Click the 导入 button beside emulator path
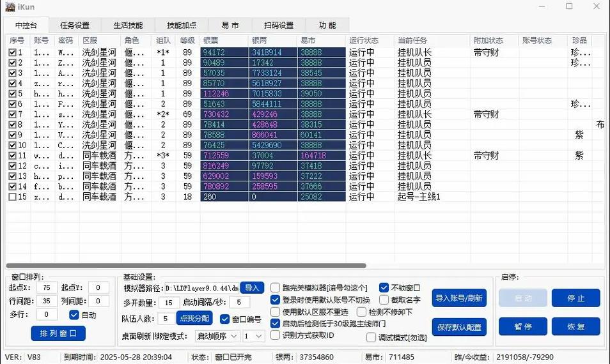Viewport: 610px width, 364px height. coord(252,288)
